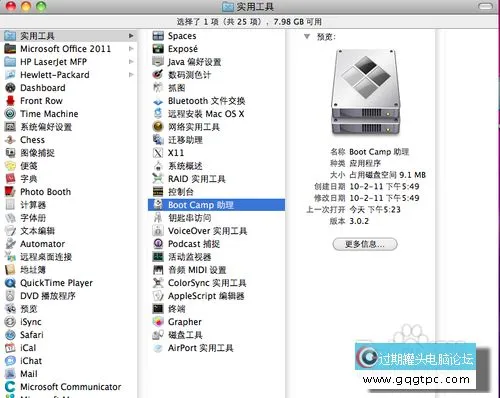Viewport: 500px width, 398px height.
Task: Select the DVD 播放程序 row
Action: pyautogui.click(x=70, y=296)
